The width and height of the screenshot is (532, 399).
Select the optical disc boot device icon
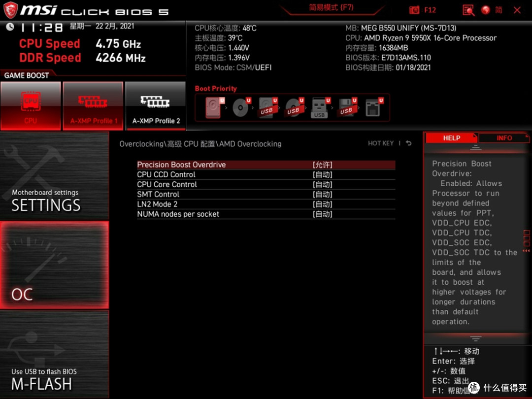(241, 107)
